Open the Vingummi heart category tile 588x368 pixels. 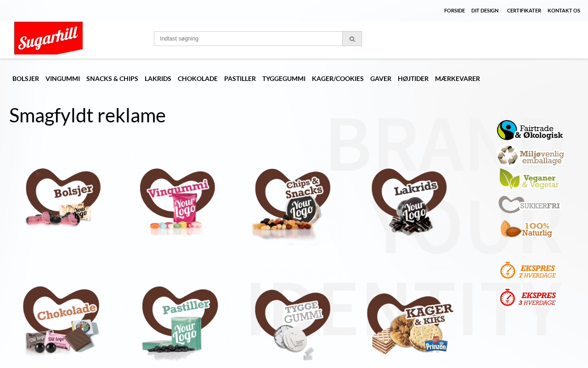(177, 201)
